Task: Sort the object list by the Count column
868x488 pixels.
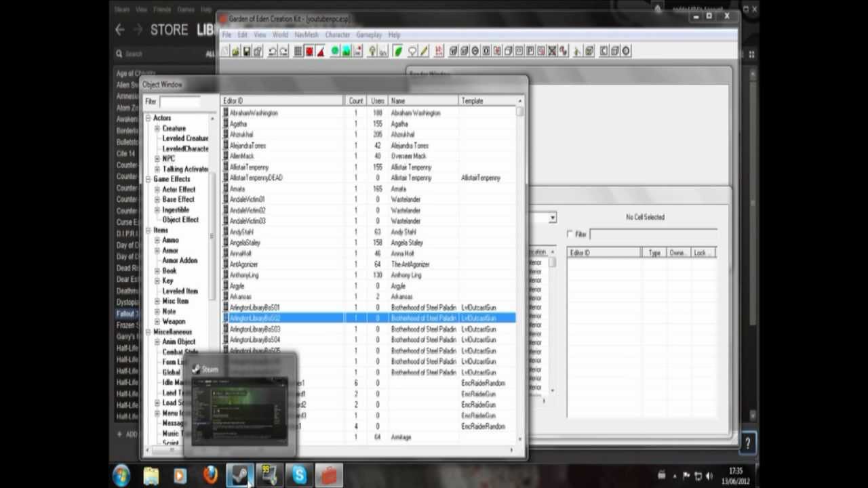Action: tap(356, 101)
